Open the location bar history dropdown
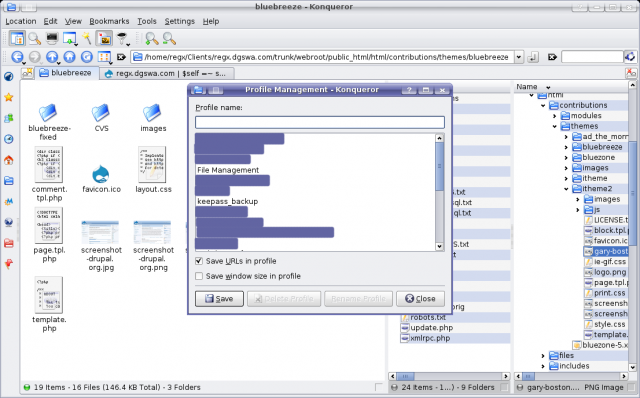This screenshot has width=640, height=398. point(518,57)
